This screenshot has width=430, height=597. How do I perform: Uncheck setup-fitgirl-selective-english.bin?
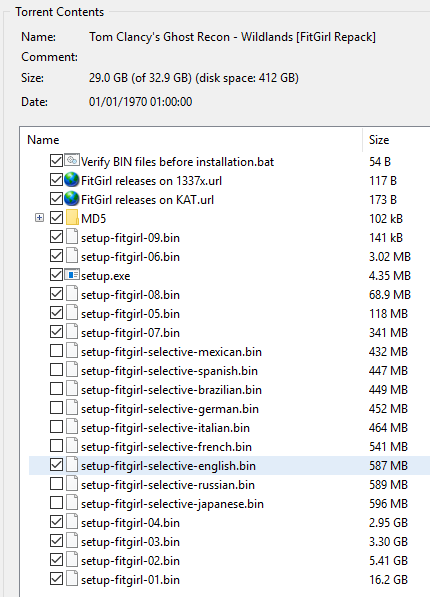point(56,465)
